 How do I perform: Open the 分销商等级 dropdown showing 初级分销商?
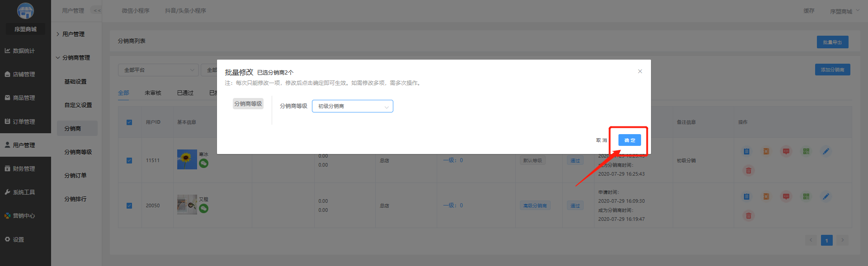pos(353,106)
